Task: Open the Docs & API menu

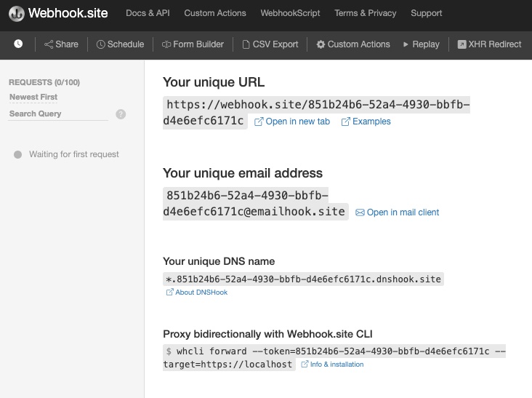Action: tap(148, 13)
